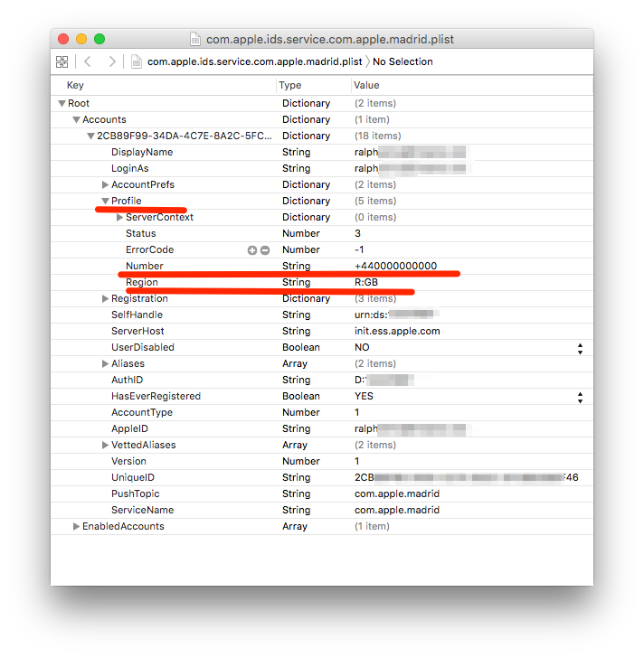Close the plist window with red button
This screenshot has height=658, width=644.
point(63,39)
